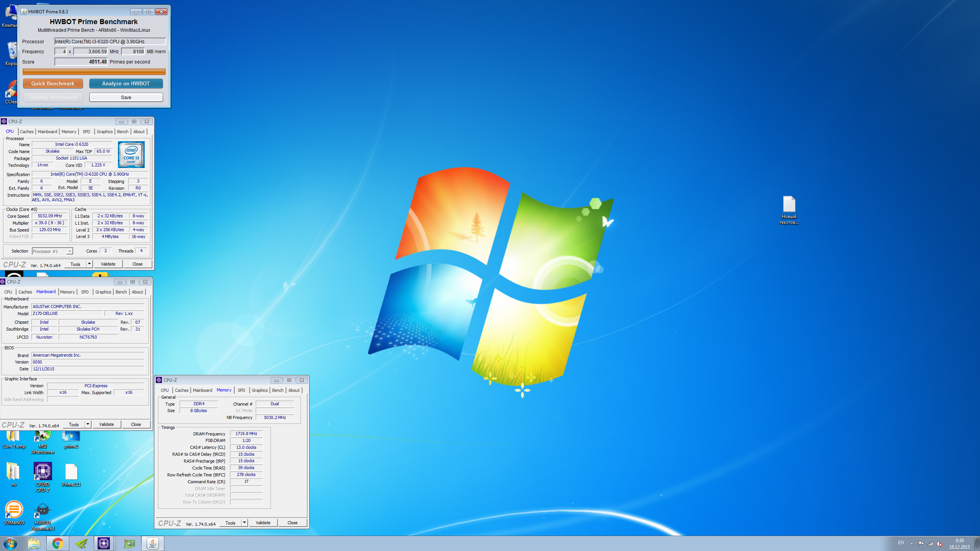
Task: Open Windows Explorer from taskbar
Action: point(34,543)
